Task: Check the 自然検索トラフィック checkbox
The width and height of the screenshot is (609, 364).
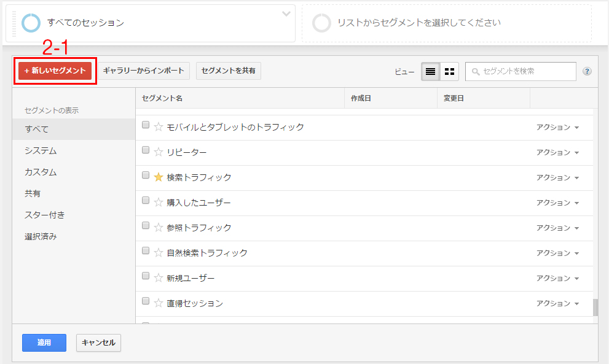Action: point(146,250)
